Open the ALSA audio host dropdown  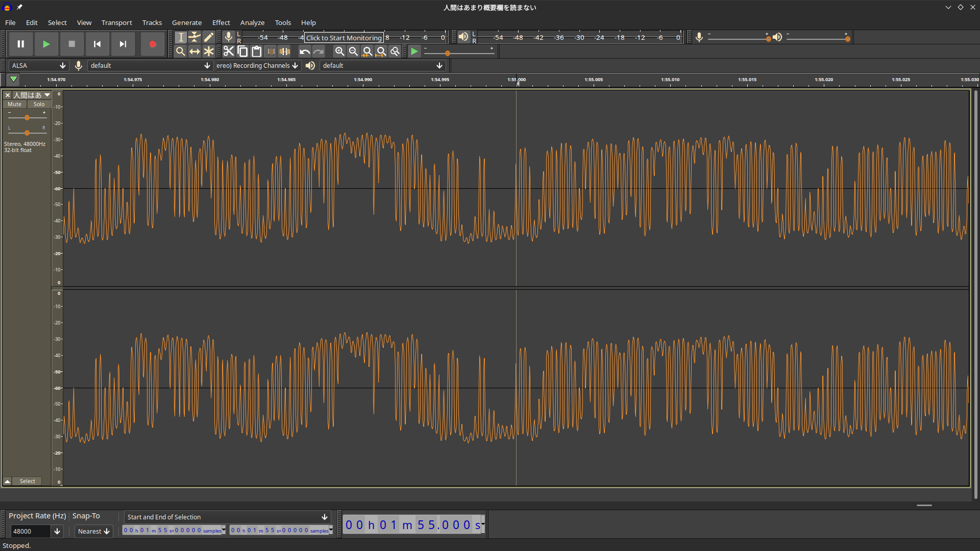pos(39,65)
